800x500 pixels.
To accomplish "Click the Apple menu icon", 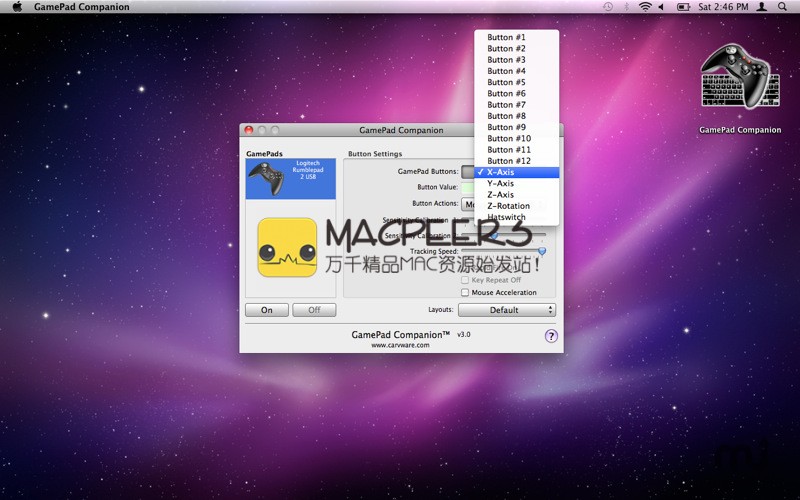I will 17,7.
